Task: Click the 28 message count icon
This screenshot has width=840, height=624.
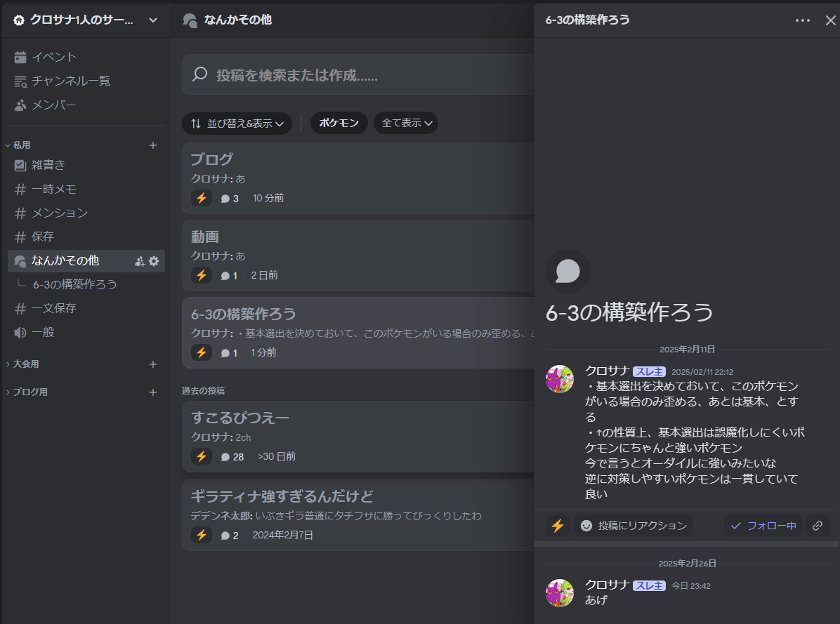Action: coord(225,457)
